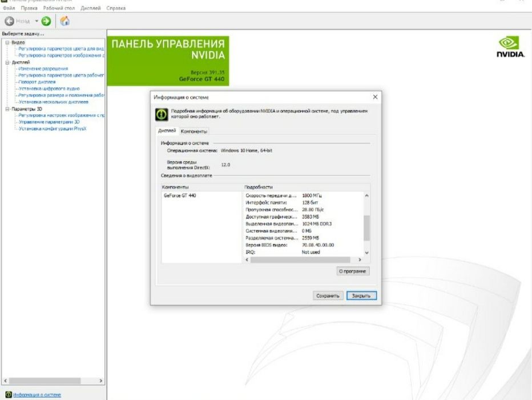Open the Рабочий стол menu
Screen dimensions: 532x400
(x=59, y=8)
